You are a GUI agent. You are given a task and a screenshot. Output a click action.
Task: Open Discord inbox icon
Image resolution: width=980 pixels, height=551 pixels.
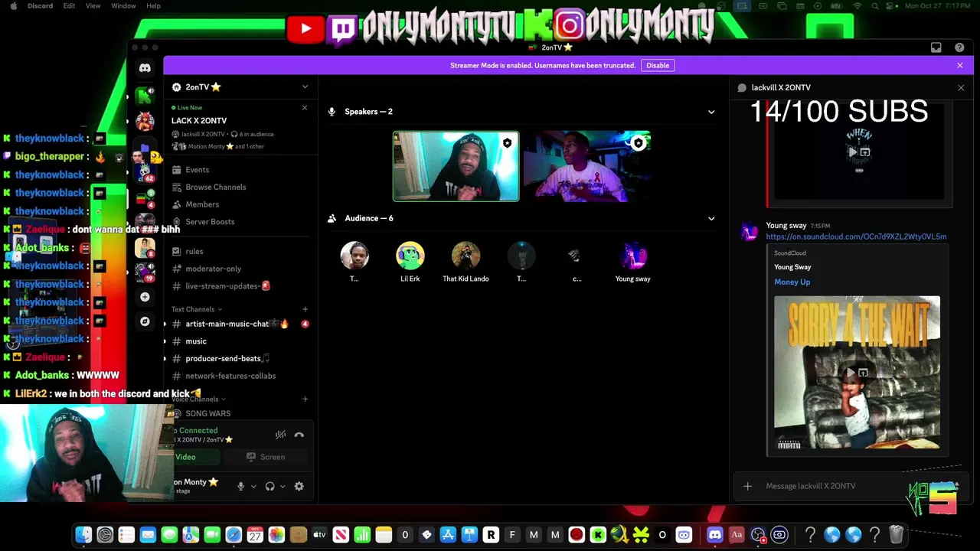point(936,47)
